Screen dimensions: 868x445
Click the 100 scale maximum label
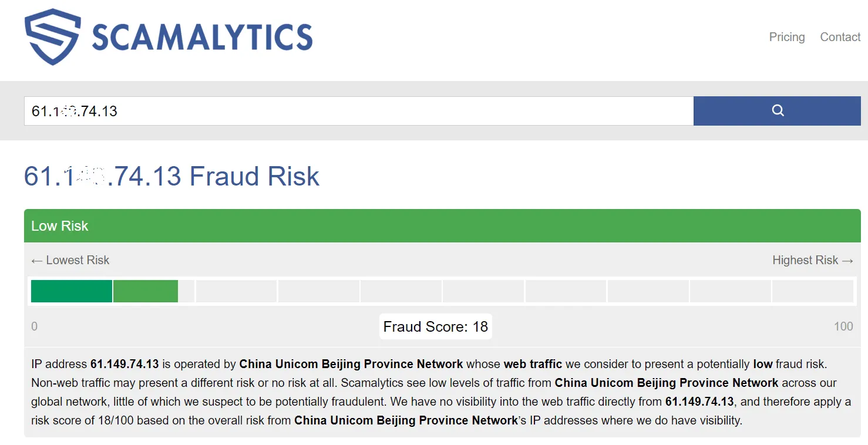pyautogui.click(x=843, y=326)
